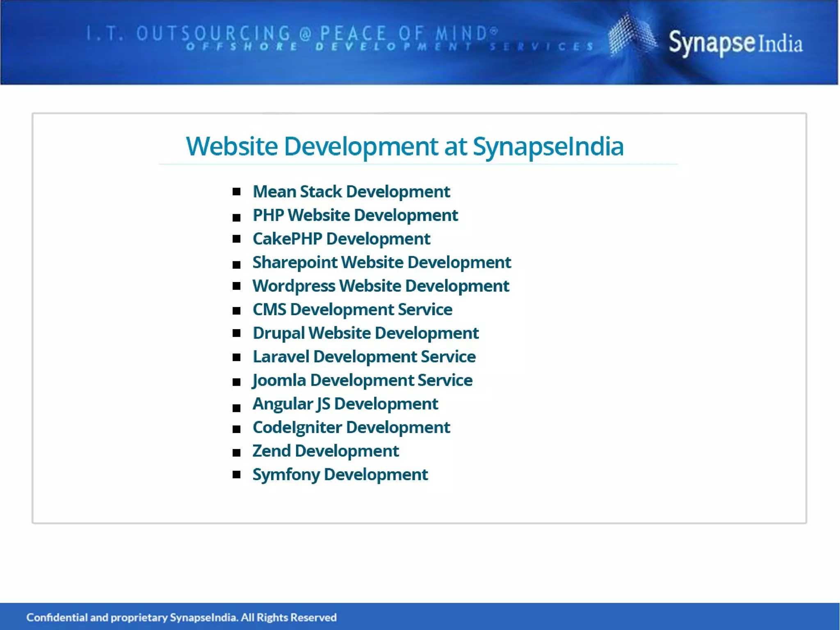840x630 pixels.
Task: Click the I.T. Outsourcing banner tagline
Action: click(291, 34)
